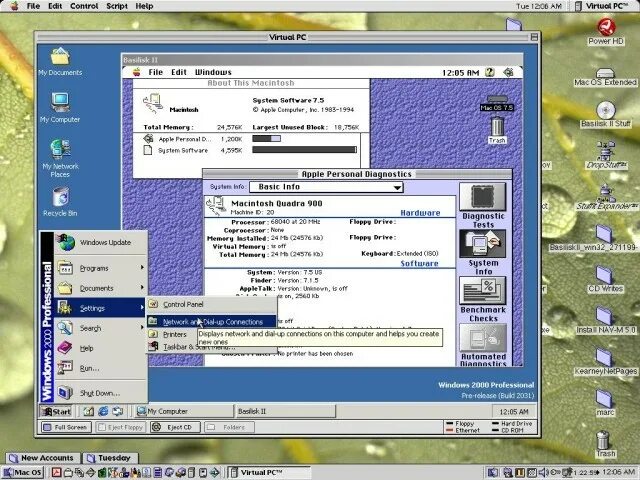The width and height of the screenshot is (640, 480).
Task: Click the volume icon in control strip
Action: click(x=542, y=473)
